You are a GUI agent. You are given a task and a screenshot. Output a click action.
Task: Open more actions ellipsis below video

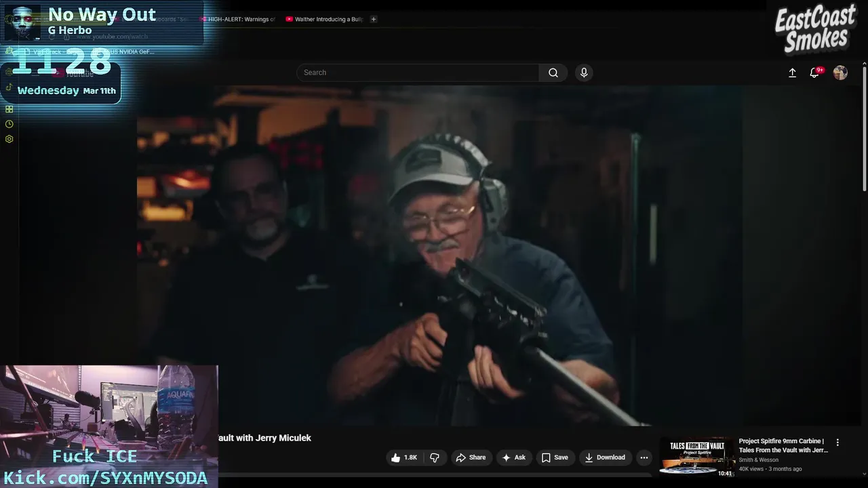point(644,457)
